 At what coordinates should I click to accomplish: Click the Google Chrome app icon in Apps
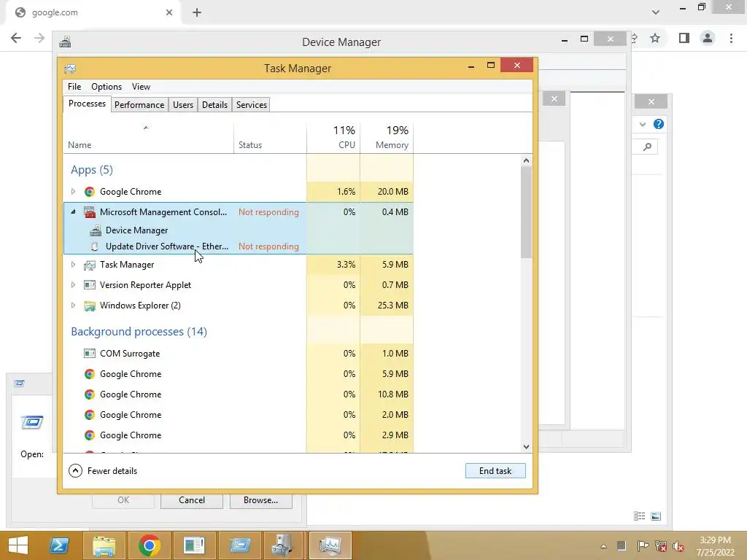[x=89, y=192]
